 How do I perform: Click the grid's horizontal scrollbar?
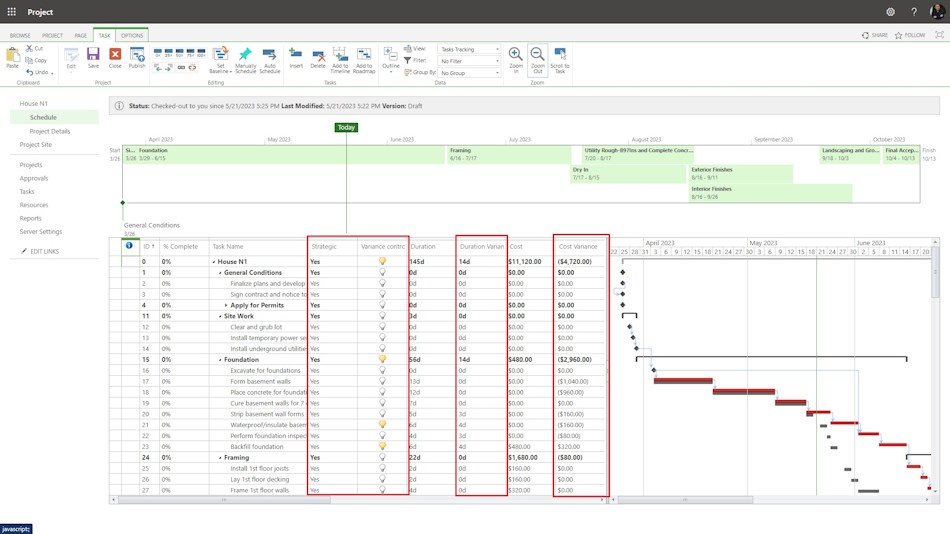[x=224, y=500]
